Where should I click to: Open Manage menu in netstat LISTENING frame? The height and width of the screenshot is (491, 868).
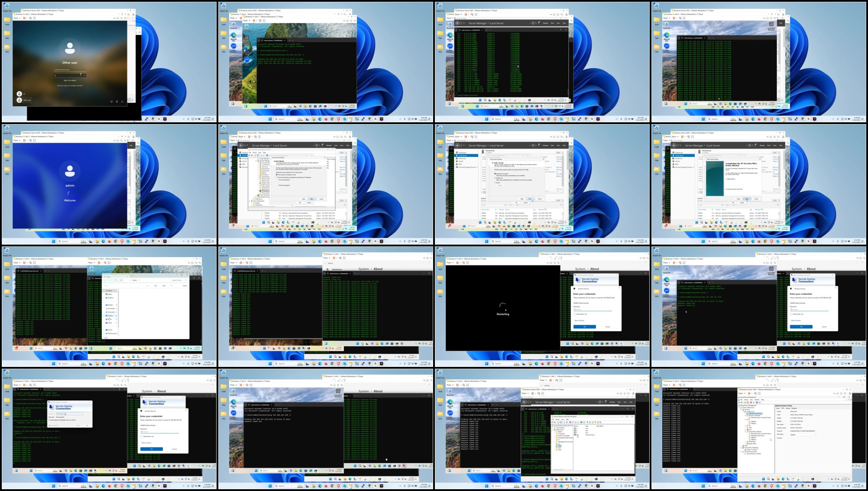[545, 23]
